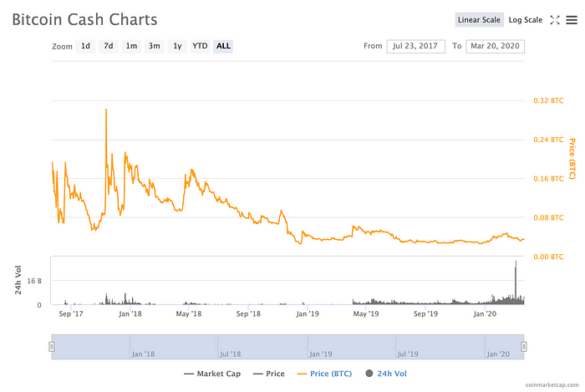
Task: Toggle fullscreen chart view icon
Action: (x=555, y=20)
